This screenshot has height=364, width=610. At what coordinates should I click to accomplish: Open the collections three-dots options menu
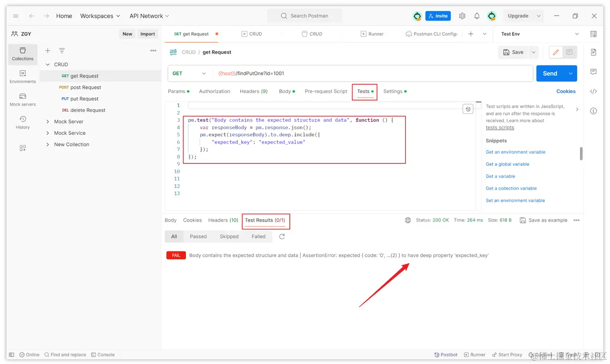tap(153, 51)
